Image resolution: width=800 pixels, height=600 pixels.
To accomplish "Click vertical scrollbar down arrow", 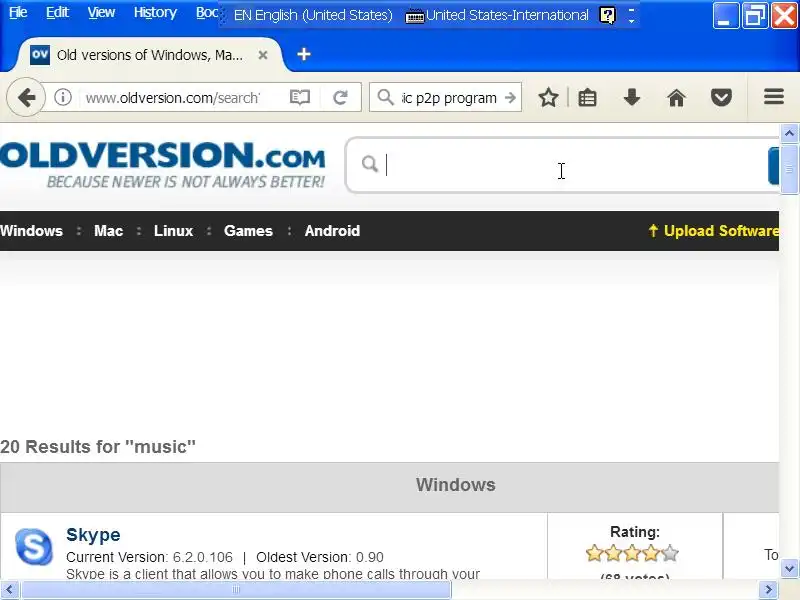I will point(789,568).
